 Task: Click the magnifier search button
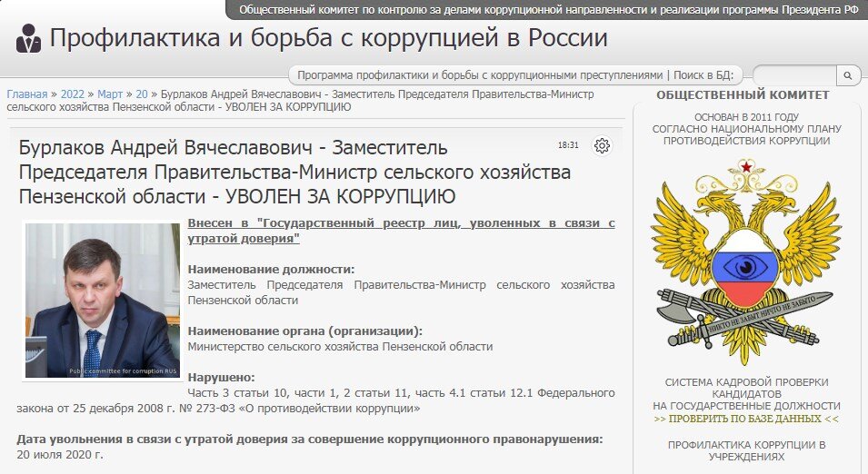click(x=847, y=75)
